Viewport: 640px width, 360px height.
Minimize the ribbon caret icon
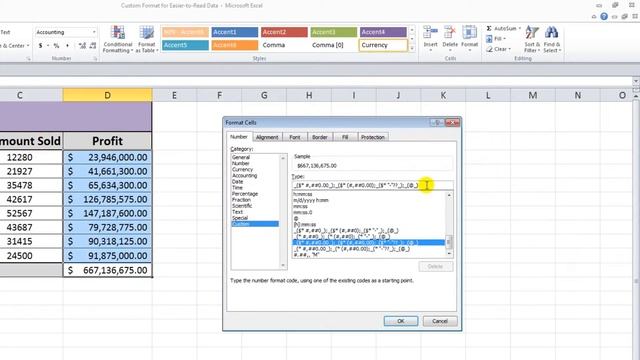(x=594, y=17)
